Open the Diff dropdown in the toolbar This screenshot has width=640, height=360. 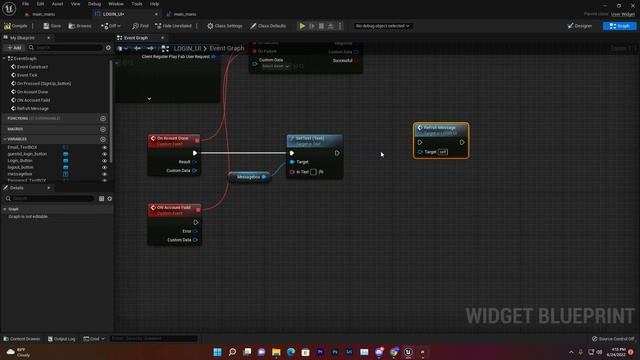coord(111,26)
